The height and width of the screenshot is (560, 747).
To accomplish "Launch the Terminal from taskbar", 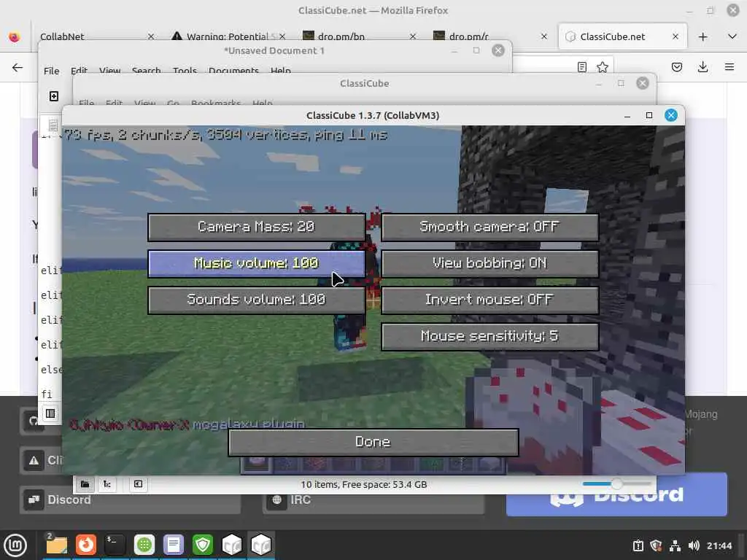I will pos(115,545).
